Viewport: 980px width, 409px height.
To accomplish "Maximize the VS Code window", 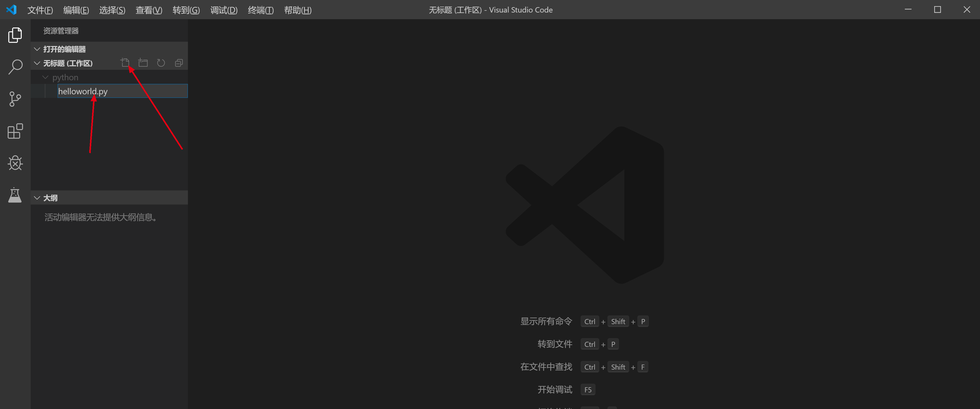I will [x=937, y=9].
